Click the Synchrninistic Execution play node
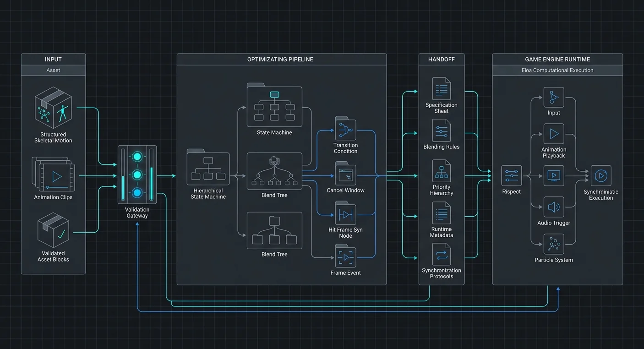644x349 pixels. (601, 176)
